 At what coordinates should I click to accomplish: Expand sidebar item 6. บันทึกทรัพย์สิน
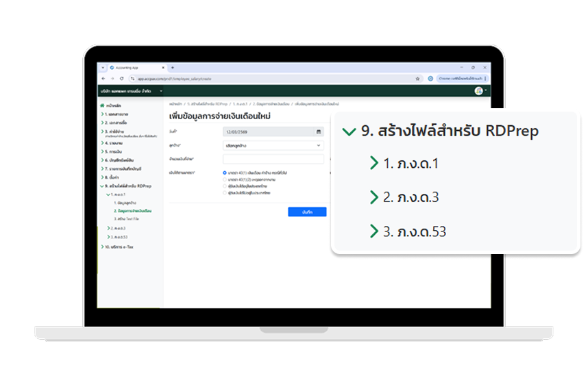point(117,160)
